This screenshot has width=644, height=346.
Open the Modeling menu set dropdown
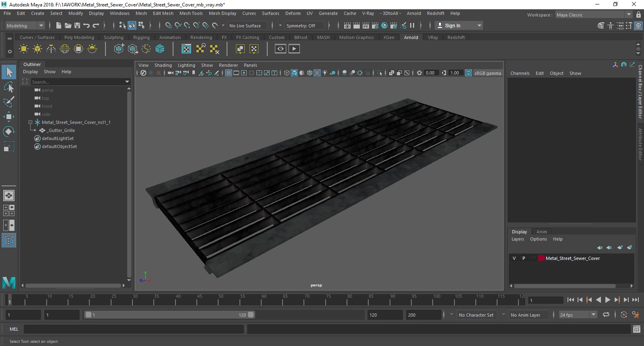[25, 25]
